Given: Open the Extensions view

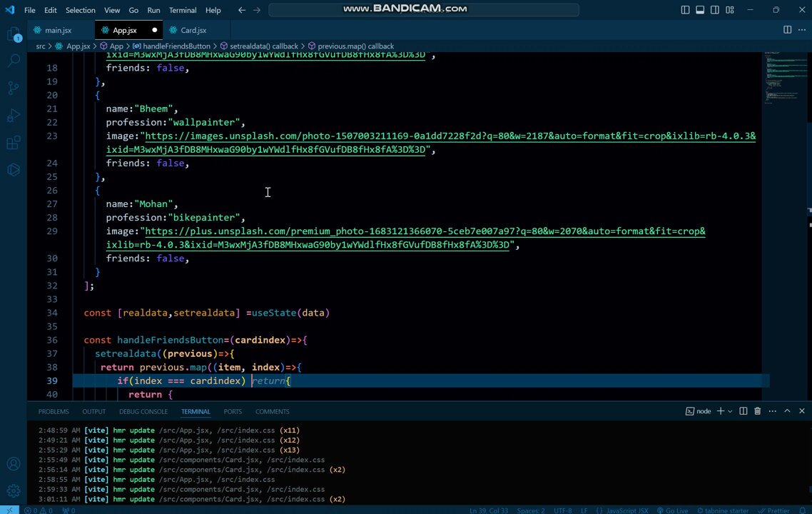Looking at the screenshot, I should 14,143.
